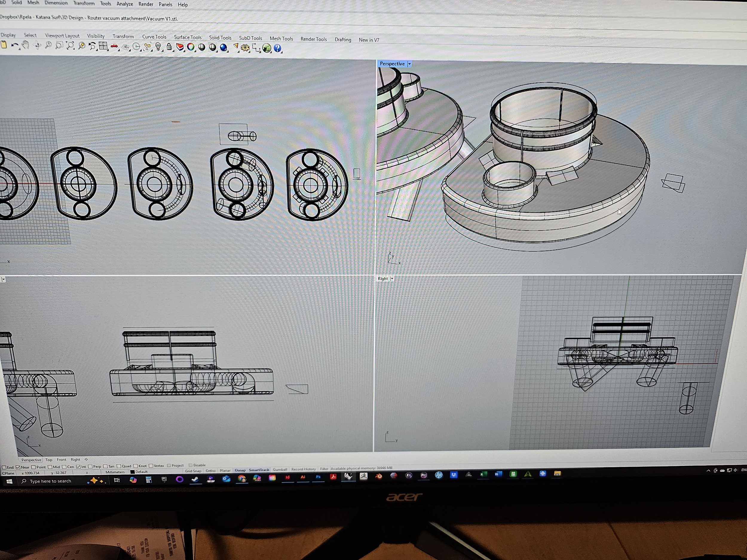The width and height of the screenshot is (747, 560).
Task: Switch to the Mesh Tools toolbar tab
Action: tap(281, 39)
